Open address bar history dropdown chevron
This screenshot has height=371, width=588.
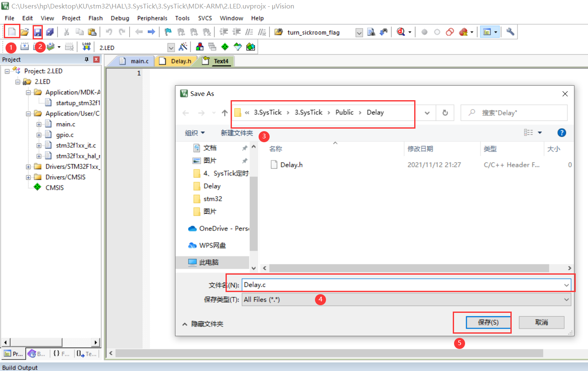coord(427,113)
